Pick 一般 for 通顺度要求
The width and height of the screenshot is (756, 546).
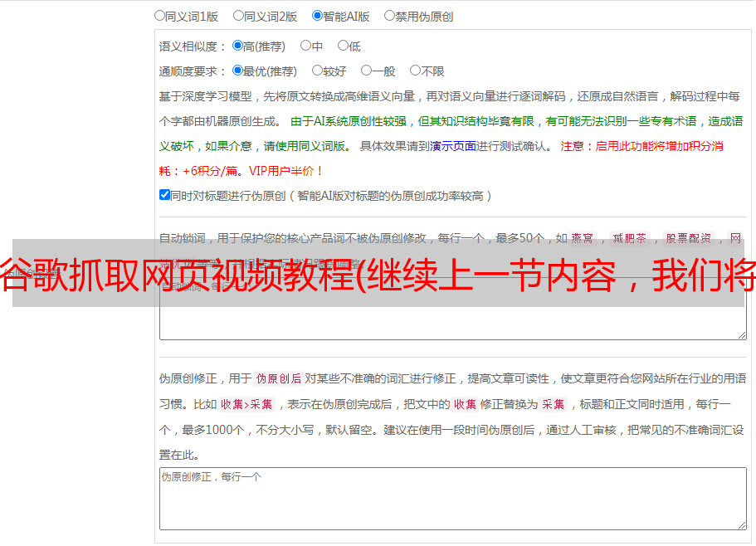366,71
